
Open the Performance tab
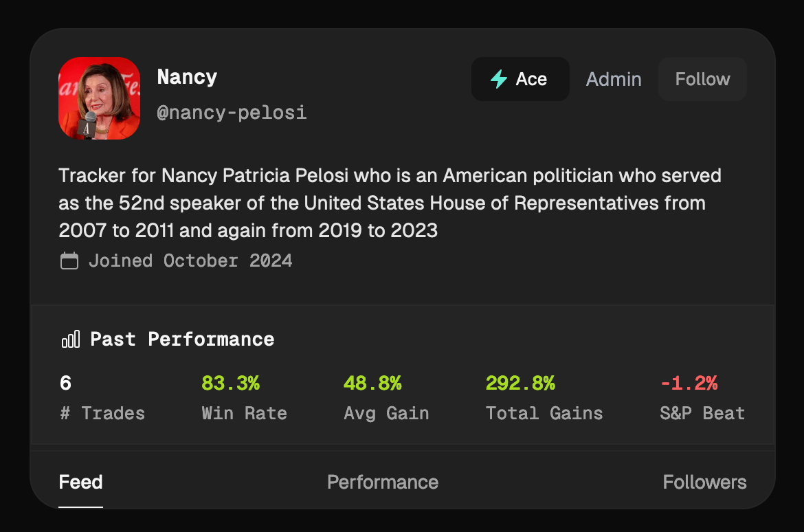383,482
